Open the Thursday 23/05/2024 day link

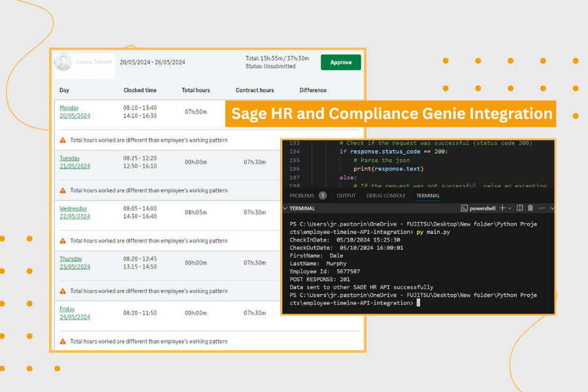(74, 263)
